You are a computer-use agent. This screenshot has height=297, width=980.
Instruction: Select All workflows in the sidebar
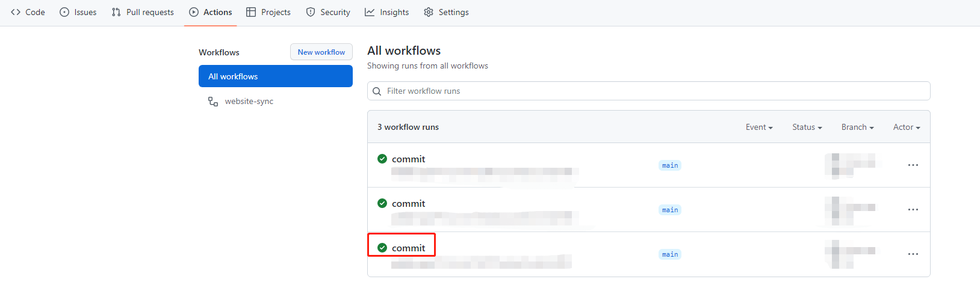pyautogui.click(x=275, y=76)
